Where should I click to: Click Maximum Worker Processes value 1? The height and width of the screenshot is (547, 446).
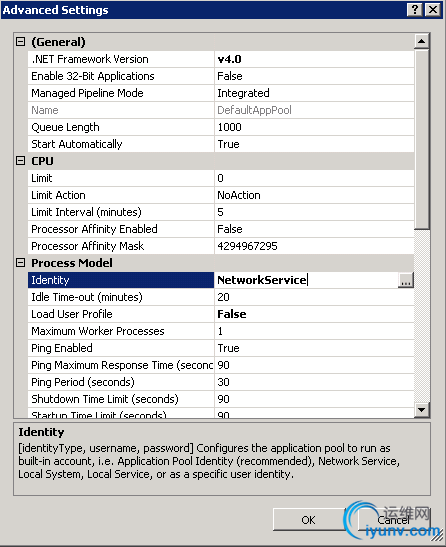point(220,331)
